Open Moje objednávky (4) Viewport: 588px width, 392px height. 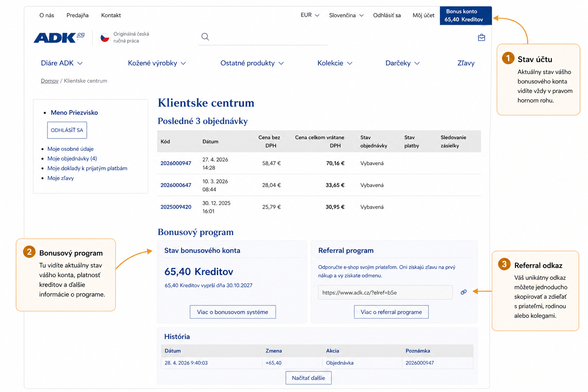[72, 158]
